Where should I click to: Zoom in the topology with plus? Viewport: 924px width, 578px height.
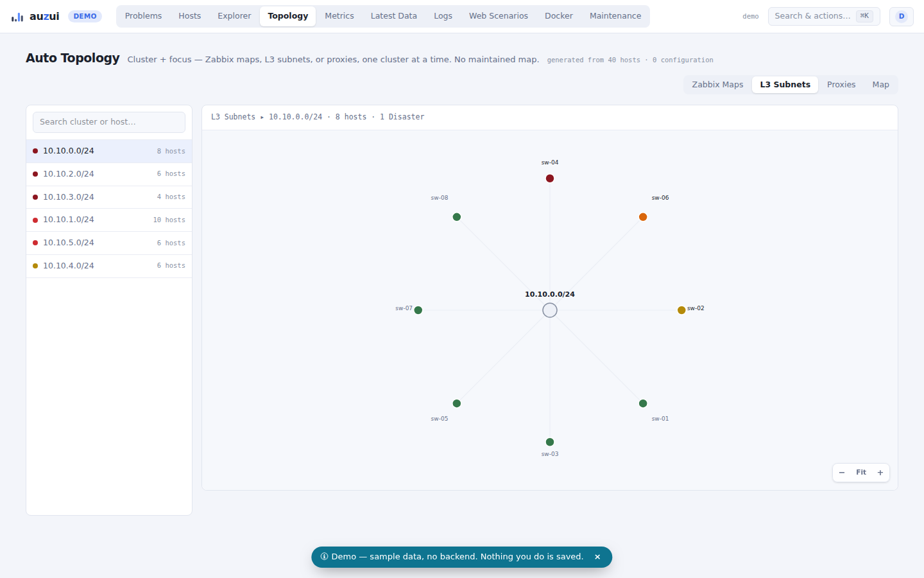pos(880,473)
